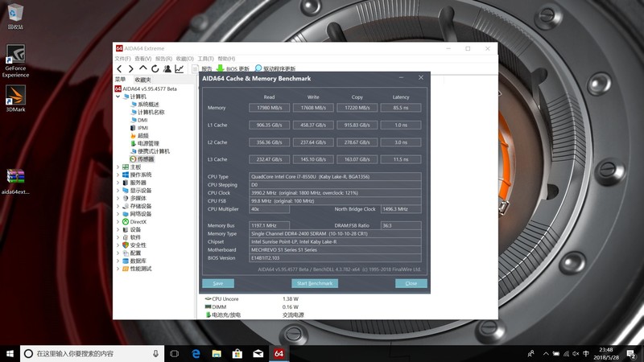Expand the DirectX tree node
This screenshot has height=362, width=644.
(118, 222)
